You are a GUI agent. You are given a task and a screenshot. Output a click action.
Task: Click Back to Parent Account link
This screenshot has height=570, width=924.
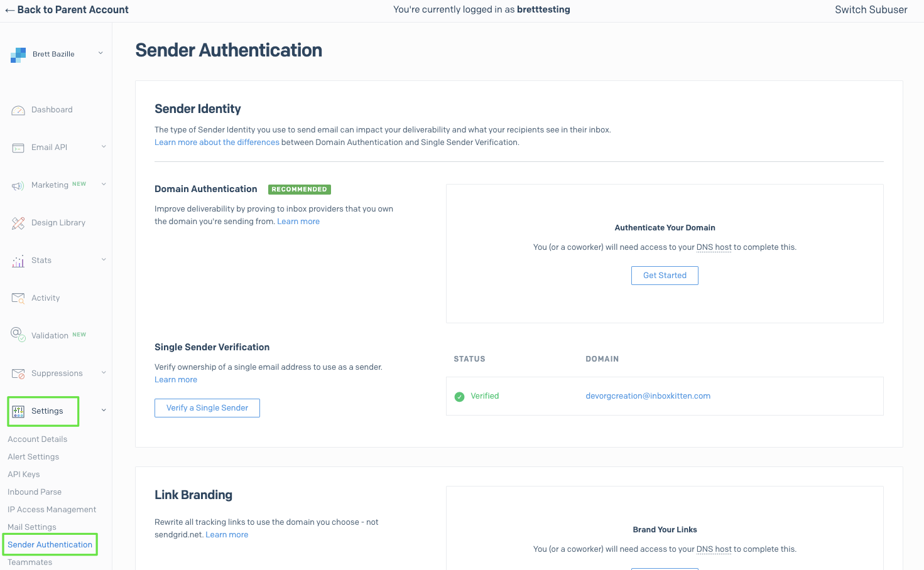[x=67, y=10]
